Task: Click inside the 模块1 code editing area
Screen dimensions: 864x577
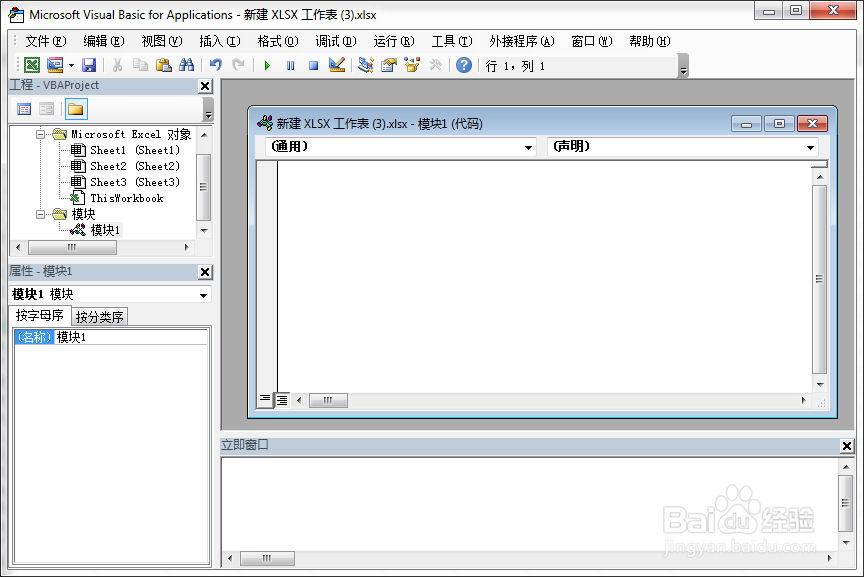Action: (544, 276)
